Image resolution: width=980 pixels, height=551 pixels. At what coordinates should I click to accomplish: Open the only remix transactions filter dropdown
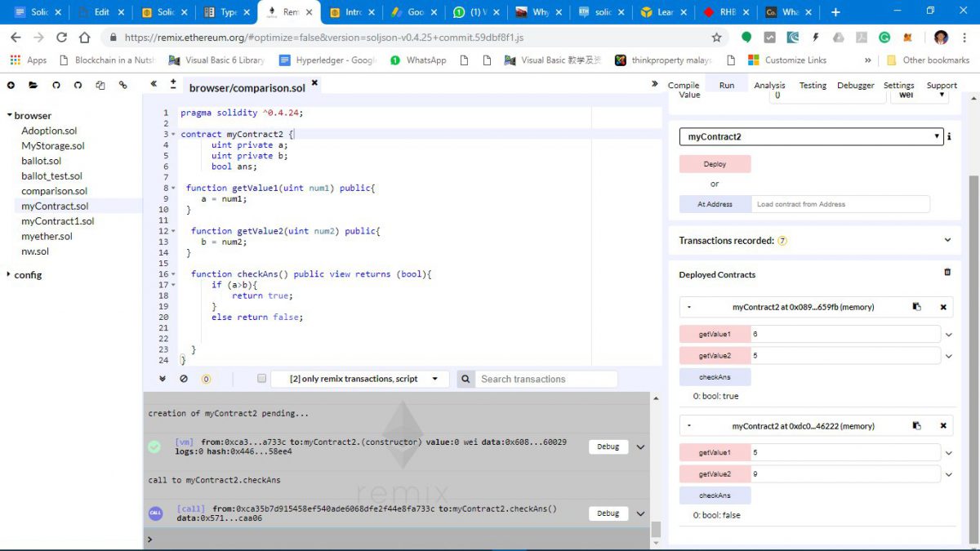[359, 379]
